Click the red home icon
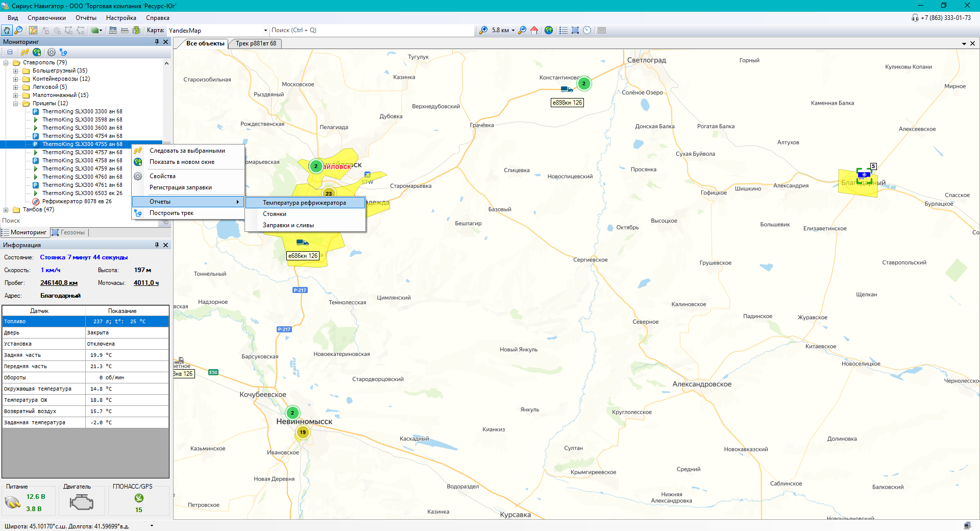 pos(534,31)
